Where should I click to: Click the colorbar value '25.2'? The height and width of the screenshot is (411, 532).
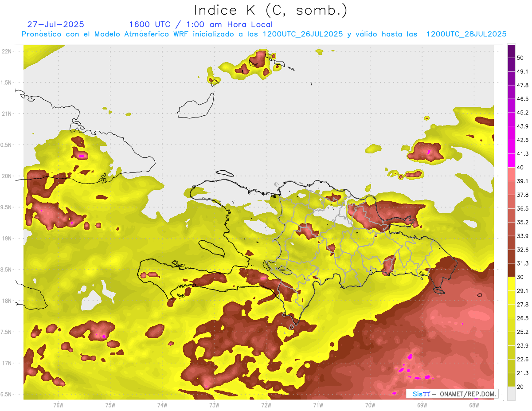click(523, 332)
